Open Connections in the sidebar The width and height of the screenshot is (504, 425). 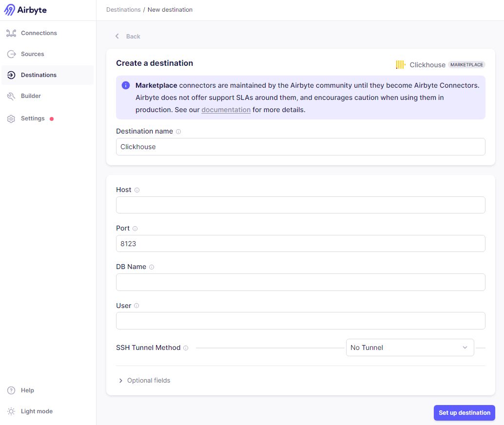(48, 33)
